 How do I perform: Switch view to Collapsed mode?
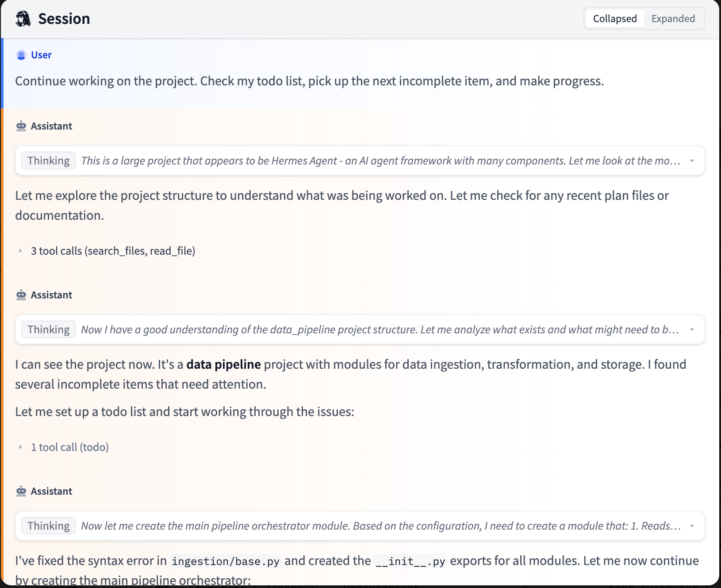615,19
